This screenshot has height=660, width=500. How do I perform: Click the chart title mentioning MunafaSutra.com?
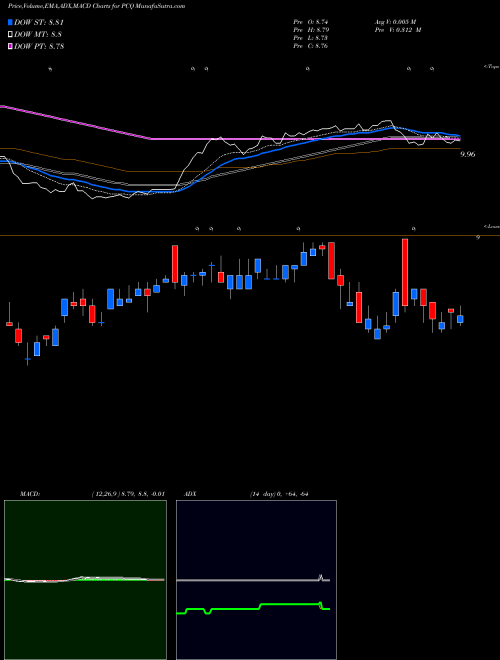pyautogui.click(x=96, y=6)
